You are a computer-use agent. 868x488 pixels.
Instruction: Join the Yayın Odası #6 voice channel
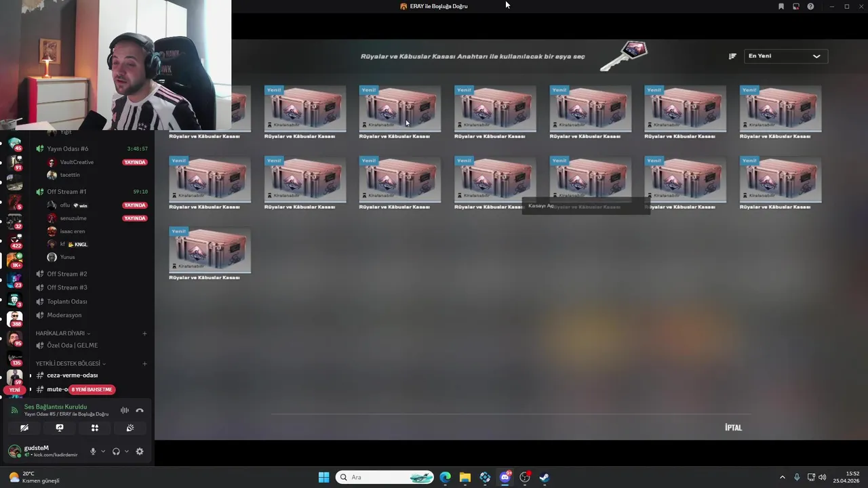tap(92, 148)
